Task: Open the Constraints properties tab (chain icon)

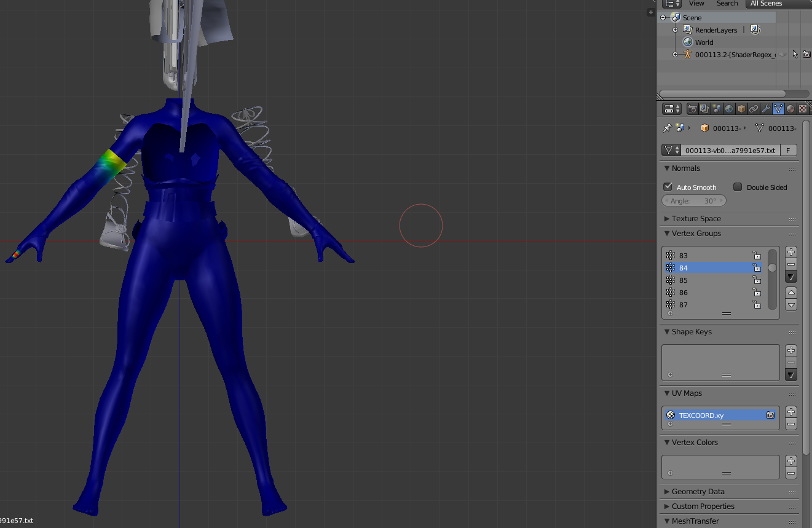Action: (x=754, y=109)
